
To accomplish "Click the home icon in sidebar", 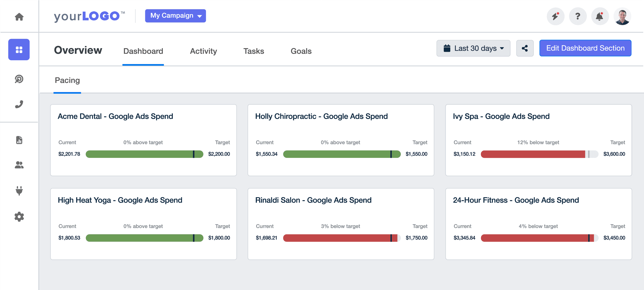I will [19, 17].
